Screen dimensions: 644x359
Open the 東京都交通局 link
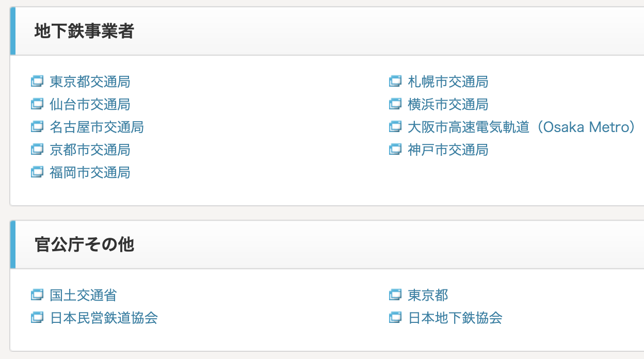[90, 81]
